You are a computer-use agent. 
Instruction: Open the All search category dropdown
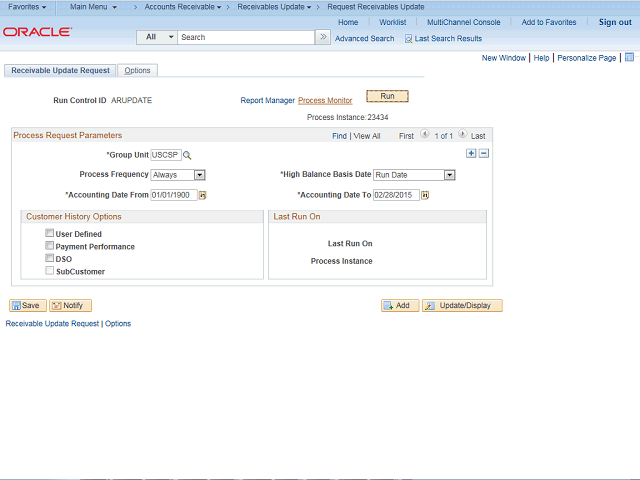point(157,37)
